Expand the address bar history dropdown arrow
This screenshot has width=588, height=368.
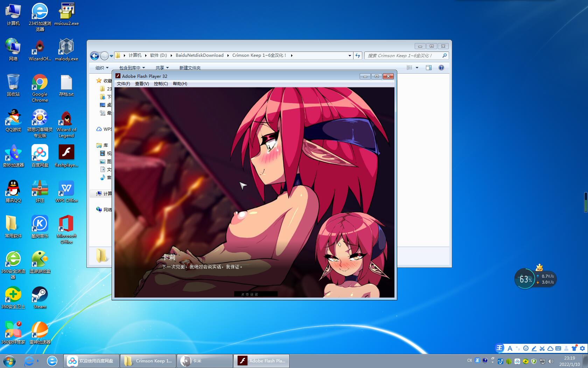click(x=349, y=55)
